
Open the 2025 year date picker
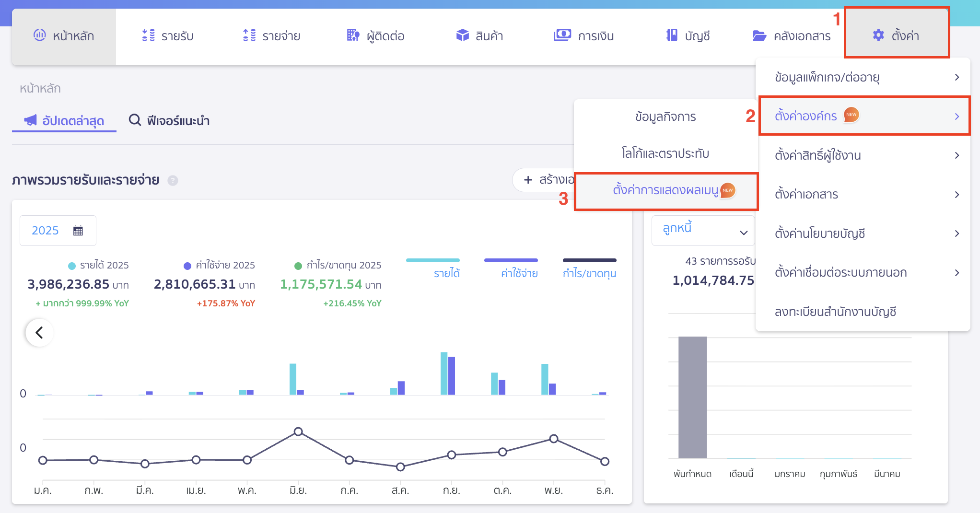58,231
